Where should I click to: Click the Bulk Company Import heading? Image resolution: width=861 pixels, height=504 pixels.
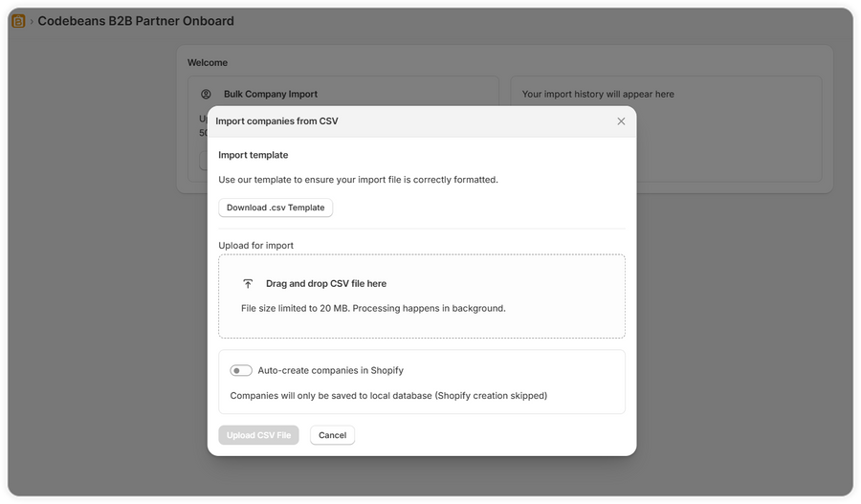[271, 95]
